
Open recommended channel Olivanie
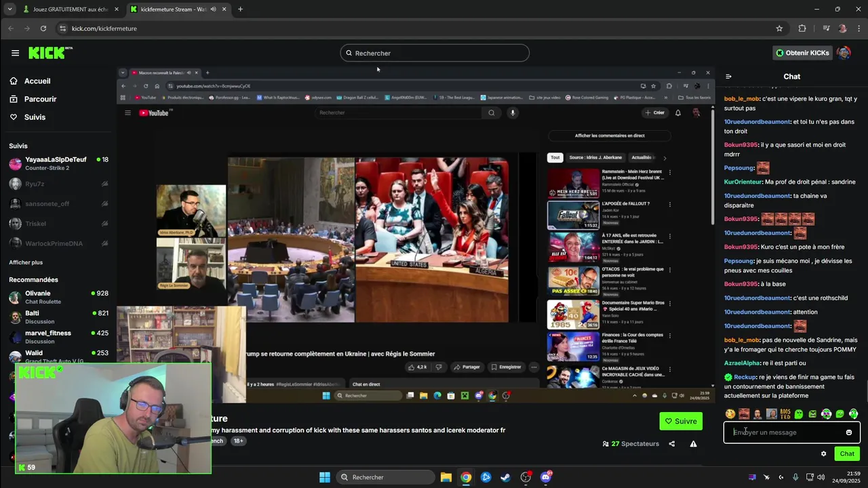pos(58,297)
